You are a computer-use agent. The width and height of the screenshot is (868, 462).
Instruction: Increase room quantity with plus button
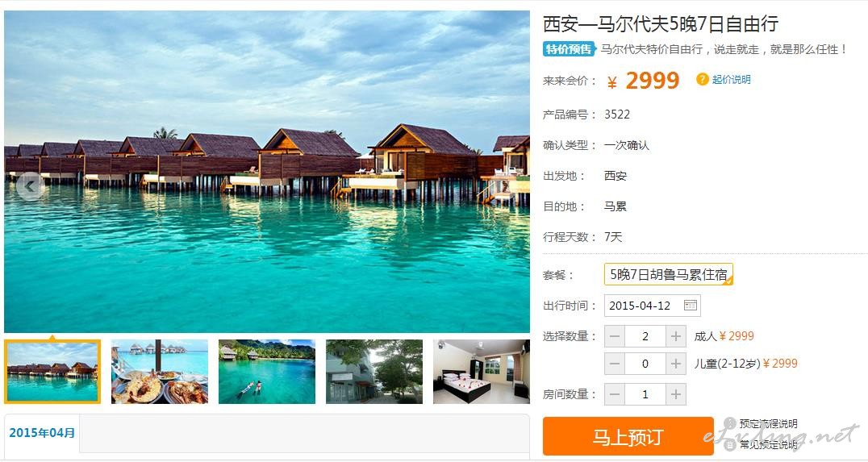(x=676, y=394)
